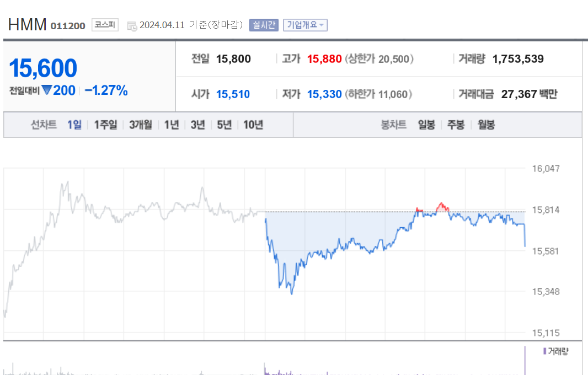This screenshot has height=375, width=588.
Task: Click the 거래대금 value 27,367 백만
Action: click(x=529, y=94)
